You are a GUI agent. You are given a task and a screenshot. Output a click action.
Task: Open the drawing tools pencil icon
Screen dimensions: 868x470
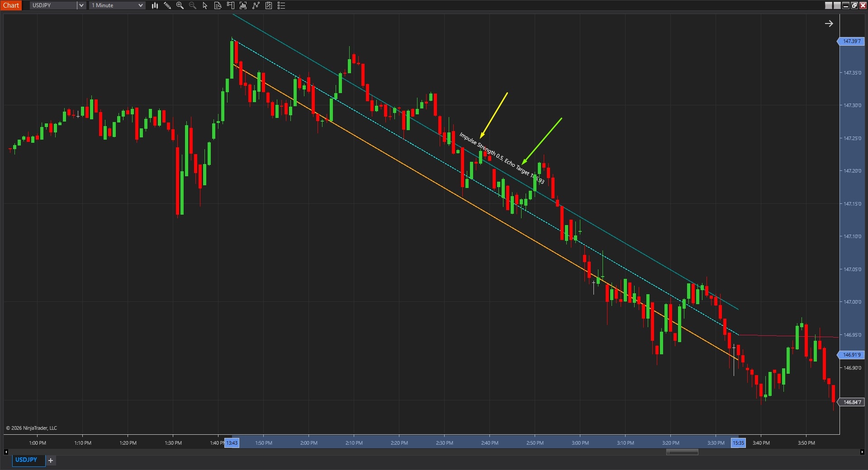(x=167, y=5)
